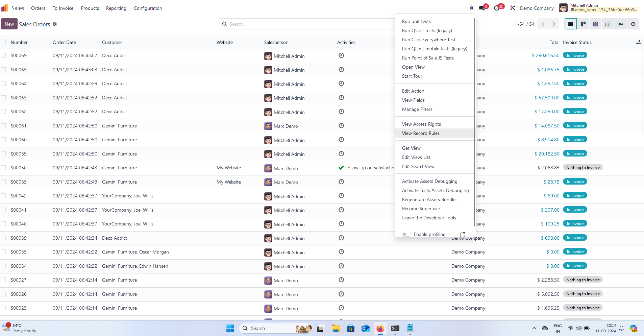This screenshot has width=644, height=336.
Task: Select checkbox for order S00069
Action: coord(3,55)
